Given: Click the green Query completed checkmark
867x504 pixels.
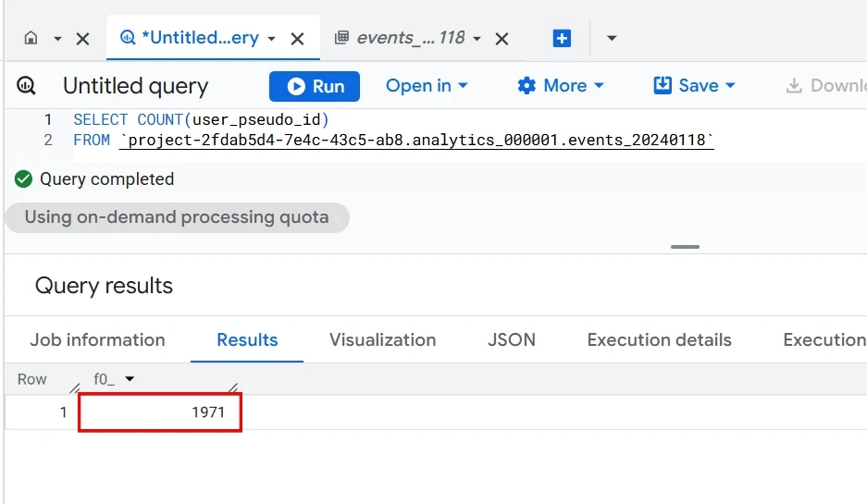Looking at the screenshot, I should tap(23, 179).
